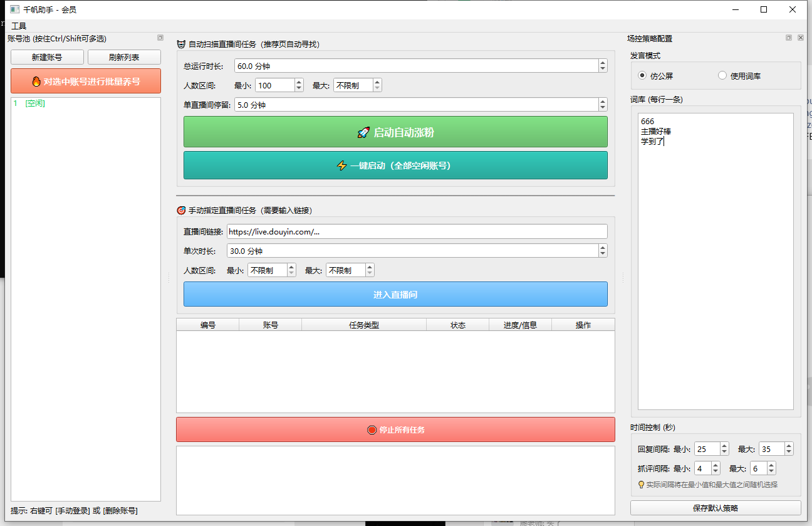Click the 直播间链接 input field
812x526 pixels.
click(417, 231)
